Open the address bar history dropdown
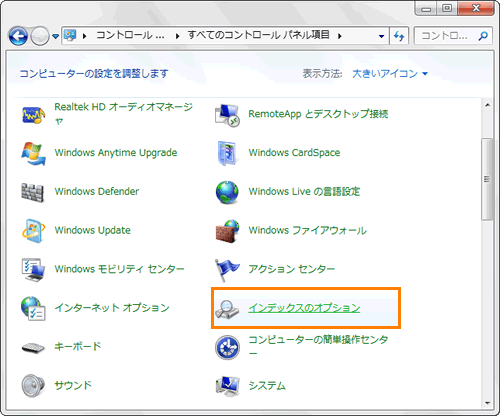The height and width of the screenshot is (416, 500). pyautogui.click(x=382, y=36)
